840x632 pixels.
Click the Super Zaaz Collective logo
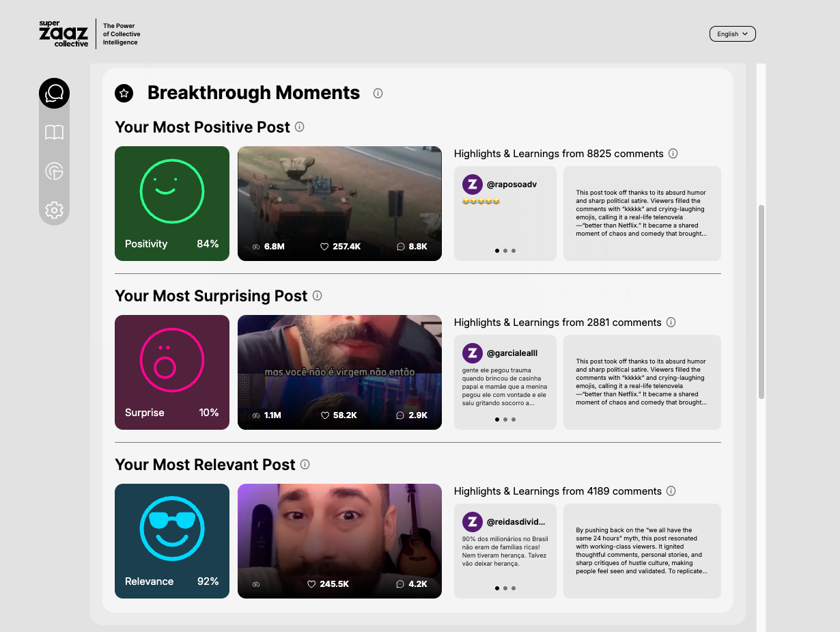(x=64, y=34)
